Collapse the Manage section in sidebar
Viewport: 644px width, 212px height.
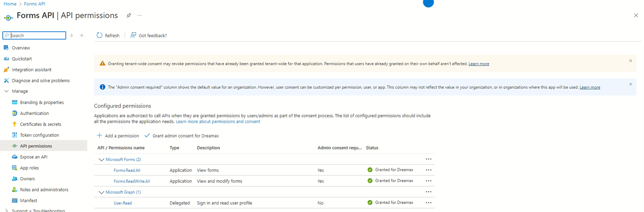pyautogui.click(x=6, y=91)
